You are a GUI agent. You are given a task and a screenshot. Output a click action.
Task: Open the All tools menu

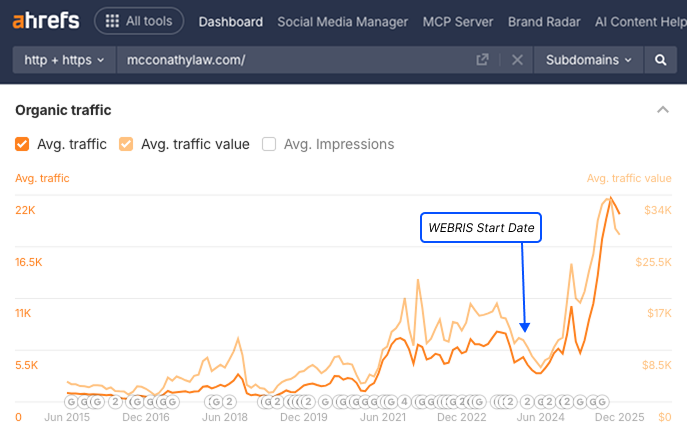point(139,21)
